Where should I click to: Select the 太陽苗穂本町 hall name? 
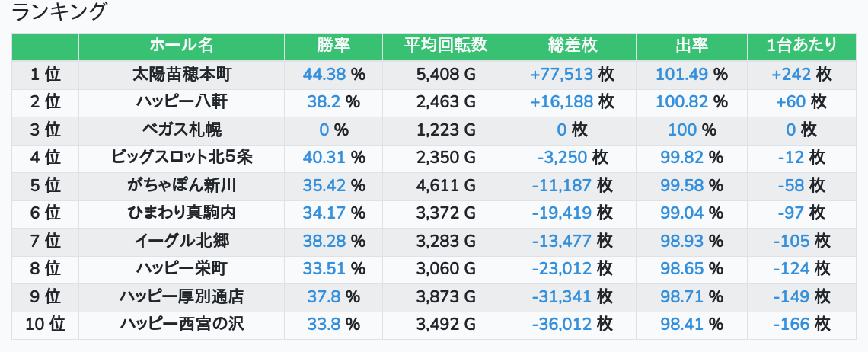181,74
